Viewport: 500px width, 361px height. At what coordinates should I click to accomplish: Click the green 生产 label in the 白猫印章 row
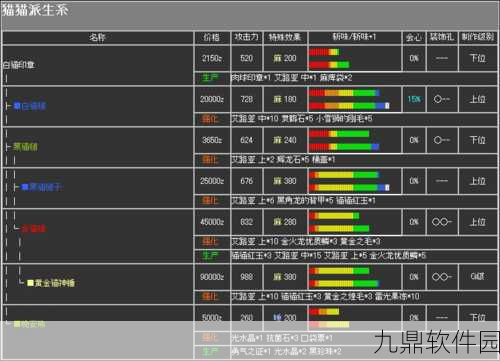coord(211,78)
